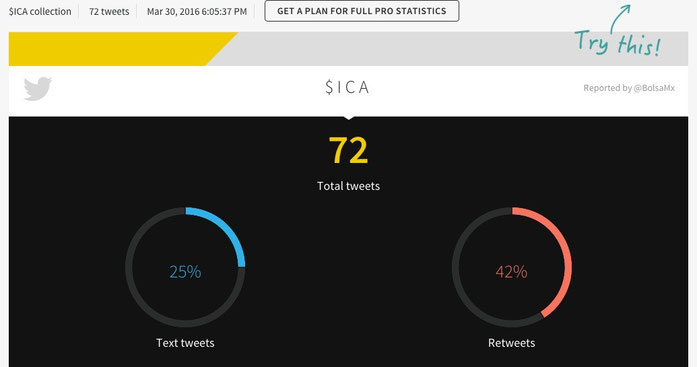
Task: Click the $ICA report title
Action: point(348,87)
